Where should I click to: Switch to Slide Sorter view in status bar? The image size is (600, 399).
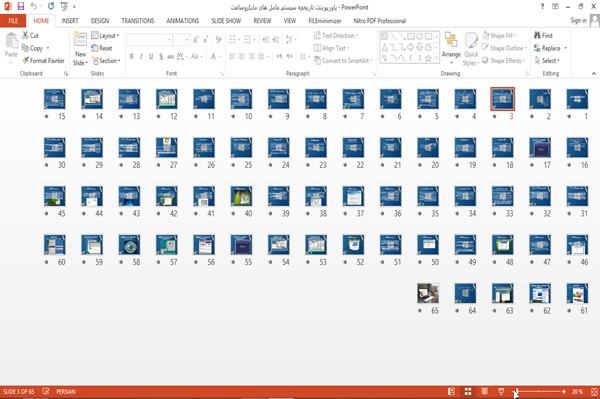click(x=468, y=391)
